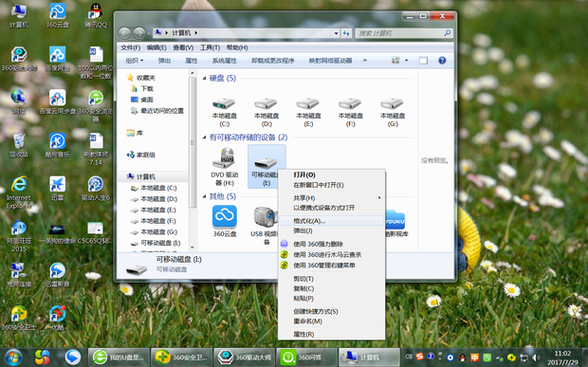This screenshot has width=588, height=367.
Task: Click 映射网络驱动器 toolbar button
Action: coord(330,61)
